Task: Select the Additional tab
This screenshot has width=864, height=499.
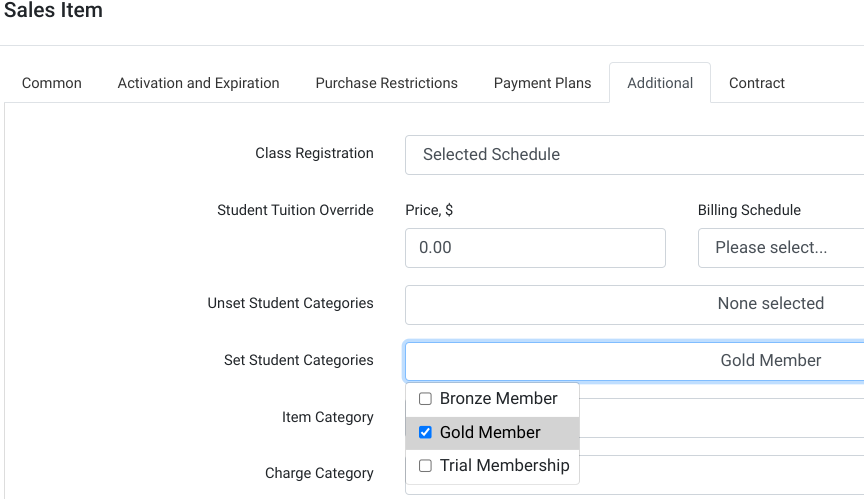Action: (x=660, y=83)
